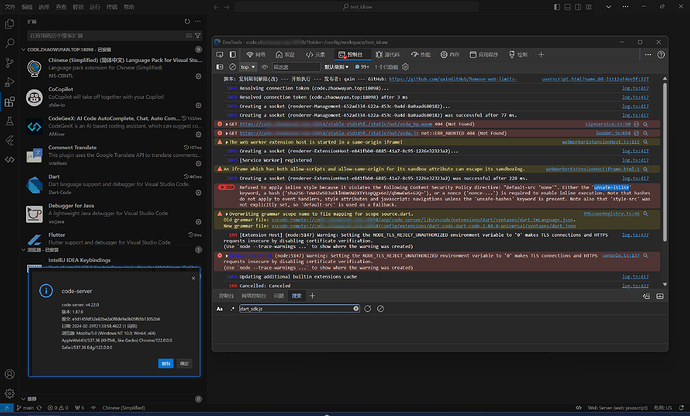
Task: Click Copy button in code-server dialog
Action: (165, 364)
